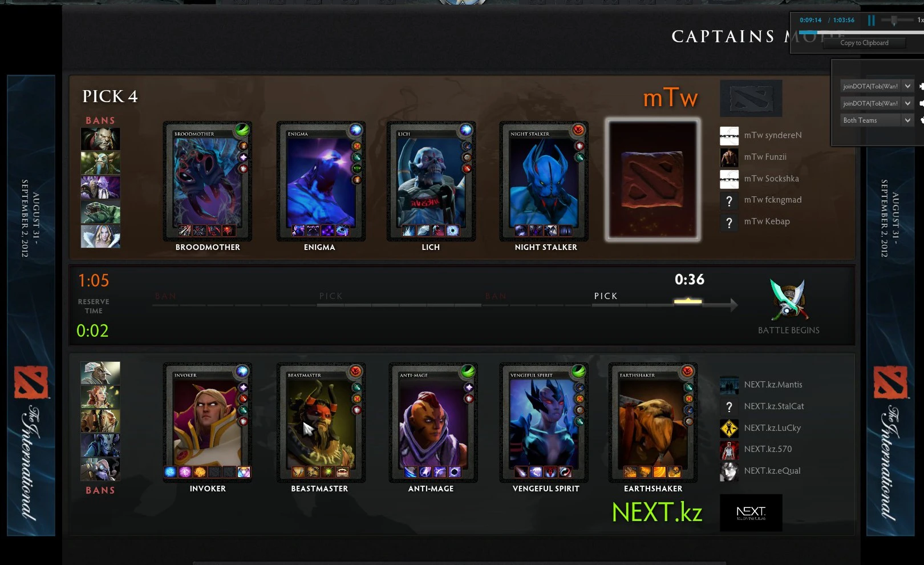Open the first joinDOTA|Tob|Wan! camera dropdown
The height and width of the screenshot is (565, 924).
pyautogui.click(x=877, y=86)
